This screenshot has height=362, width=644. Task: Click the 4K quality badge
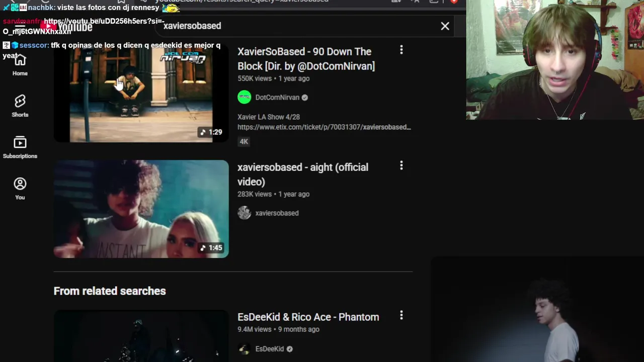pyautogui.click(x=244, y=142)
